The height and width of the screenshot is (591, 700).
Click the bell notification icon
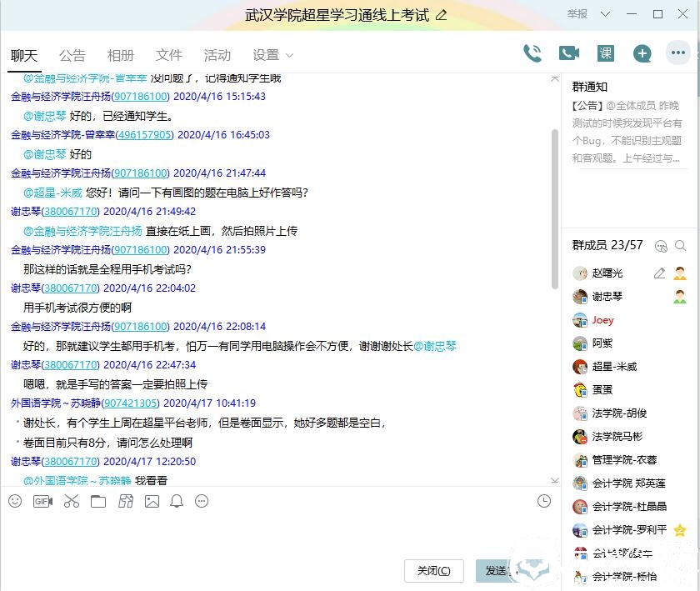177,501
